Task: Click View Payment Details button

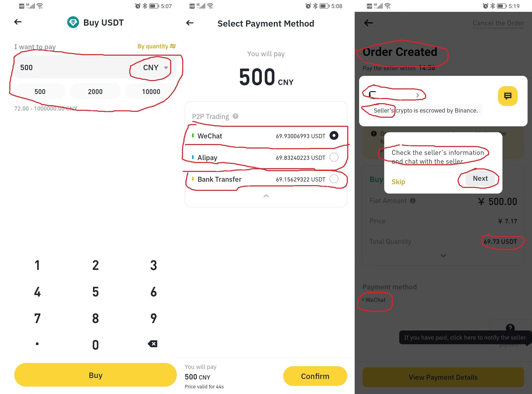Action: click(x=443, y=377)
